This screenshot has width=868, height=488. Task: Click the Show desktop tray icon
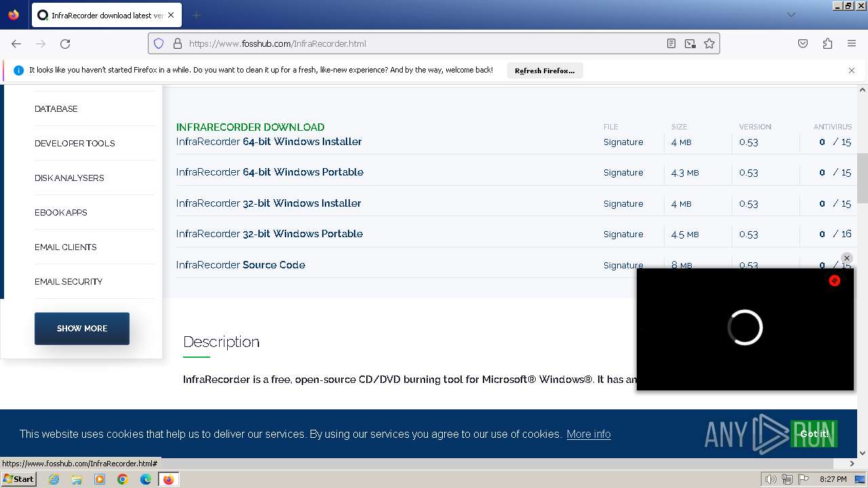point(860,479)
